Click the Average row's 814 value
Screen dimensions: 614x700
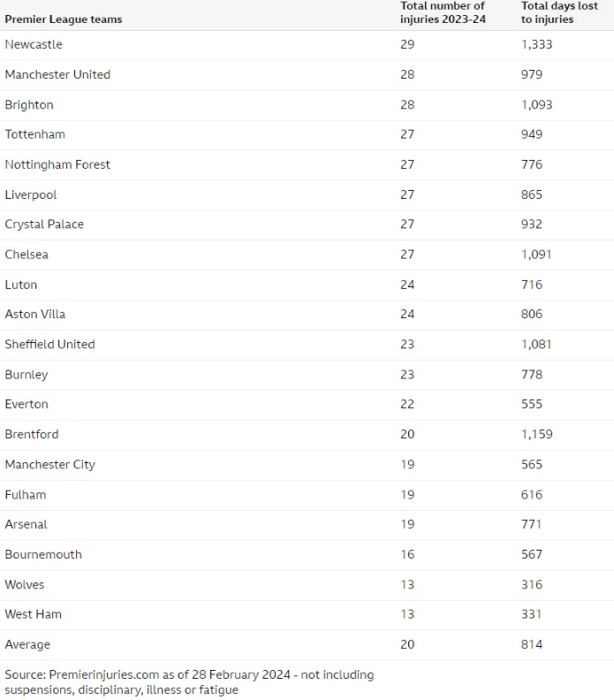(x=532, y=644)
